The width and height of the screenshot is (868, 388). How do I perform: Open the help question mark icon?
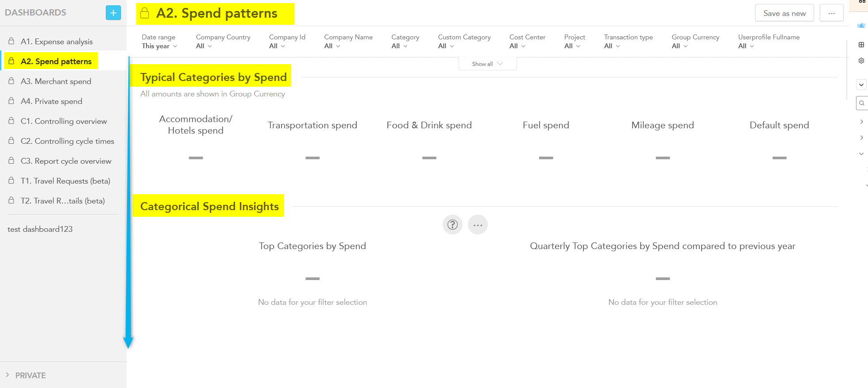[452, 225]
